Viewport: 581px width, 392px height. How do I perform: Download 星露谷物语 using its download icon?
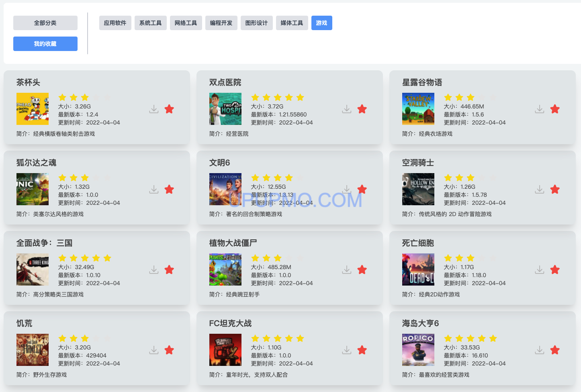point(540,109)
